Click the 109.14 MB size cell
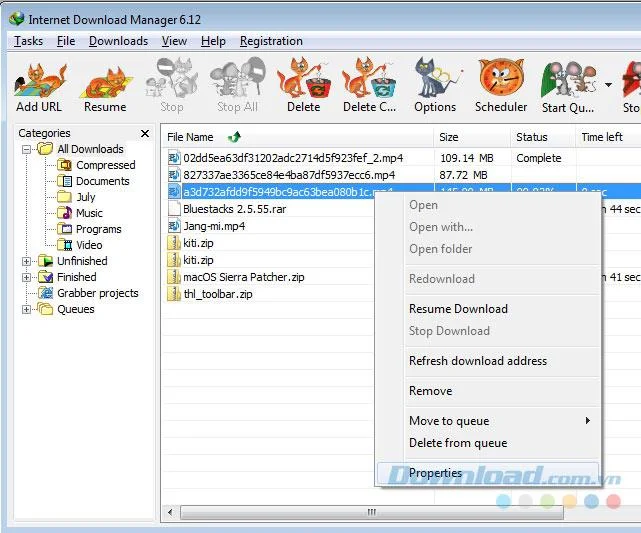Image resolution: width=641 pixels, height=533 pixels. [x=466, y=158]
